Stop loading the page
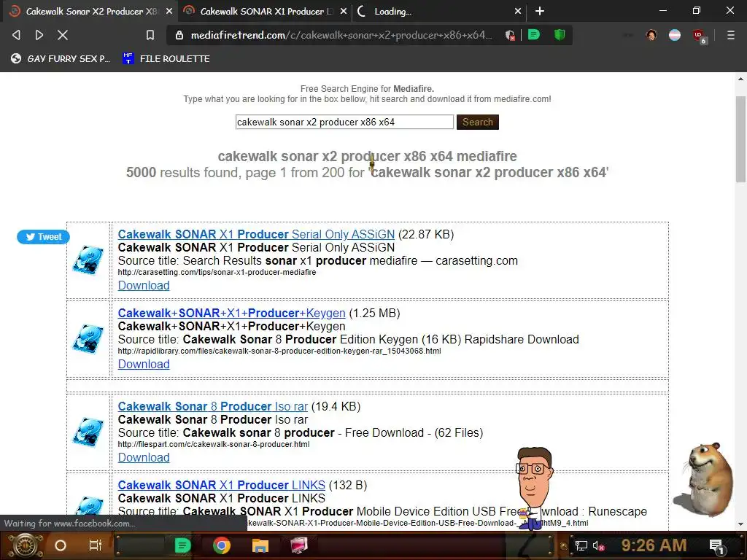 click(x=63, y=35)
